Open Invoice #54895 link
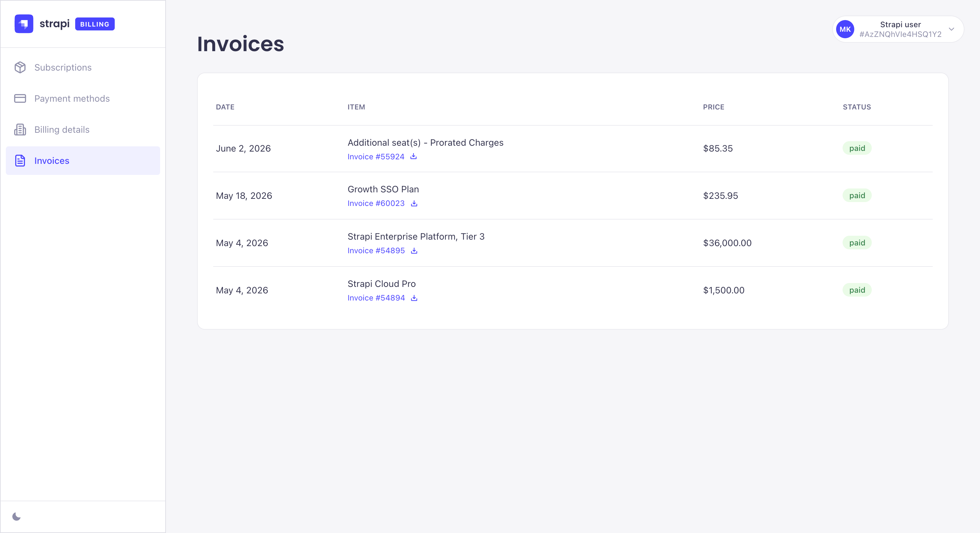Image resolution: width=980 pixels, height=533 pixels. pyautogui.click(x=376, y=251)
